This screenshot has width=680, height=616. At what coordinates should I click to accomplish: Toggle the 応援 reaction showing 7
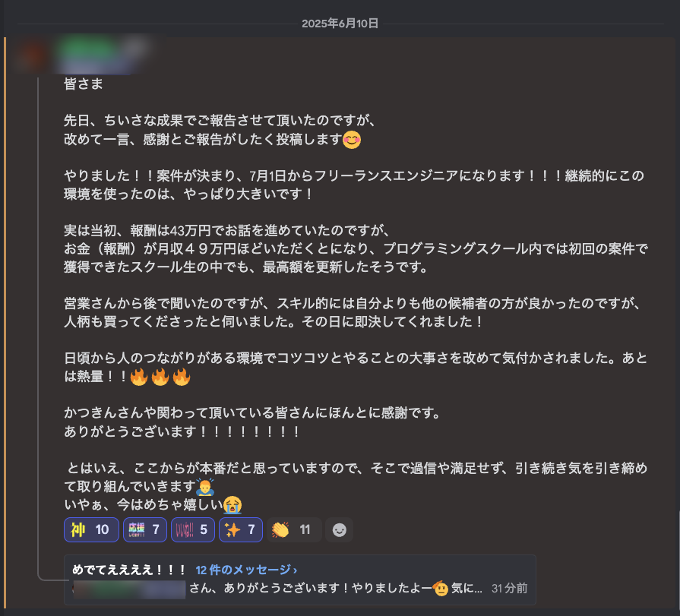tap(145, 529)
